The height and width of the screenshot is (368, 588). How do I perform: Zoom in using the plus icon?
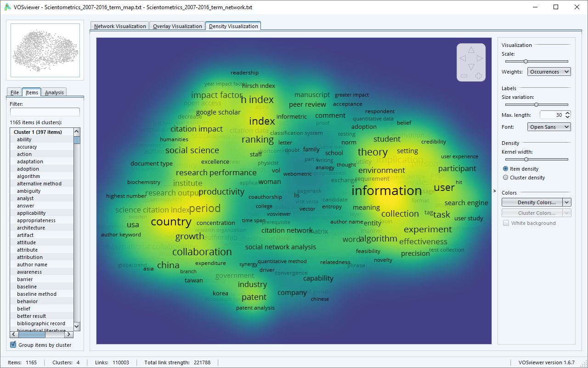[478, 75]
